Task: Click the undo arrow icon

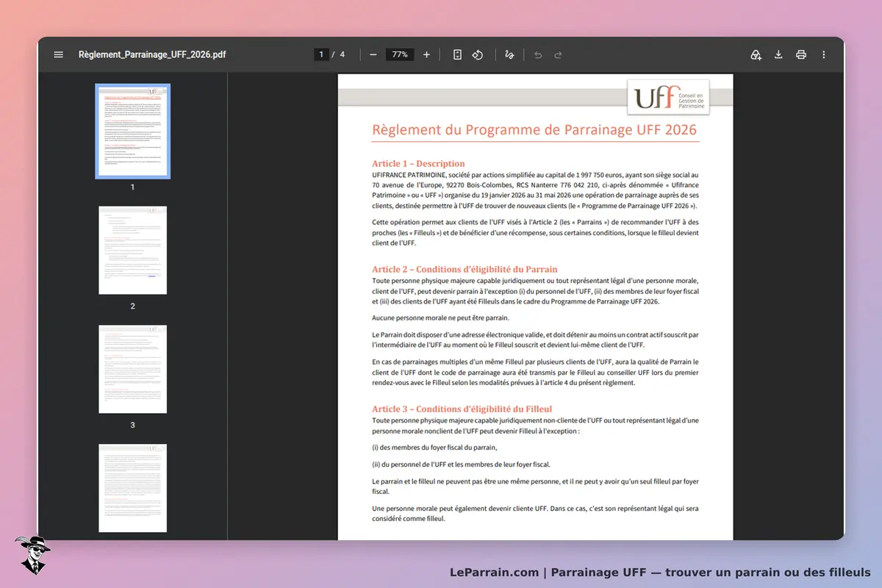Action: (x=538, y=54)
